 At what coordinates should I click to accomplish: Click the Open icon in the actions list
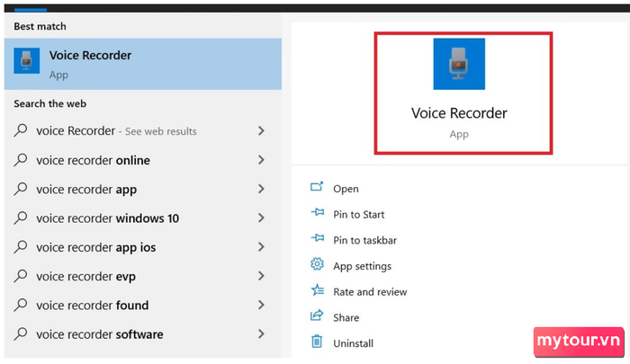point(317,187)
